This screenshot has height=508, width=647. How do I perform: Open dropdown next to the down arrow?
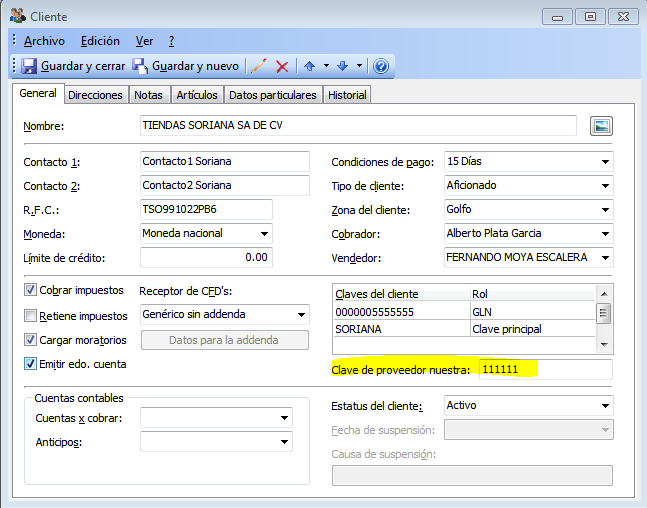pos(359,66)
